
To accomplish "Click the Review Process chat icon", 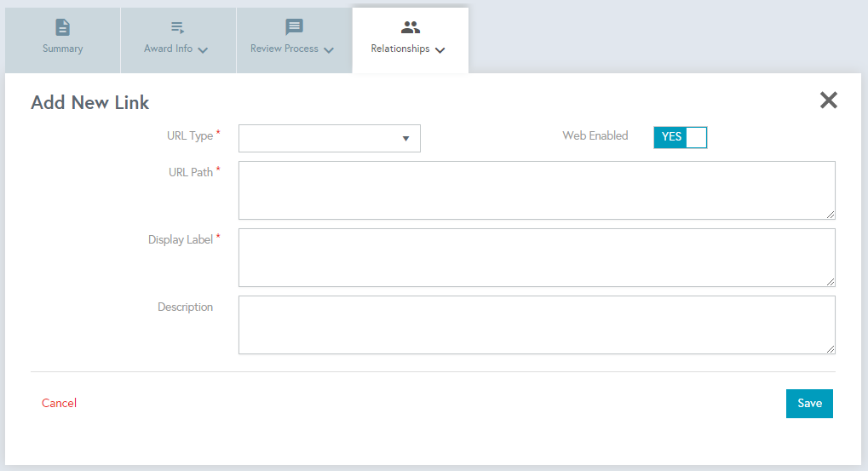I will coord(294,26).
